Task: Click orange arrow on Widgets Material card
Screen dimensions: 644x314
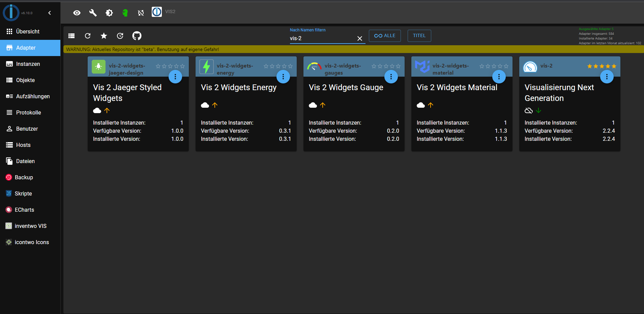Action: [431, 105]
